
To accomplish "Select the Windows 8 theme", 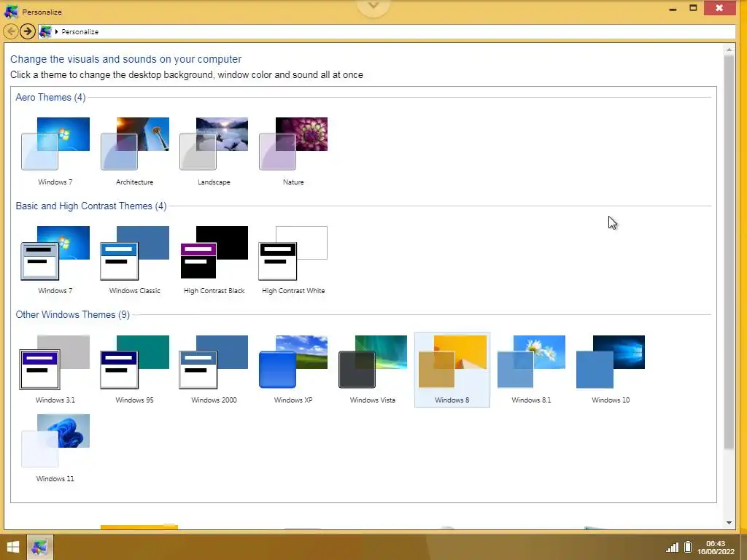I will 452,370.
